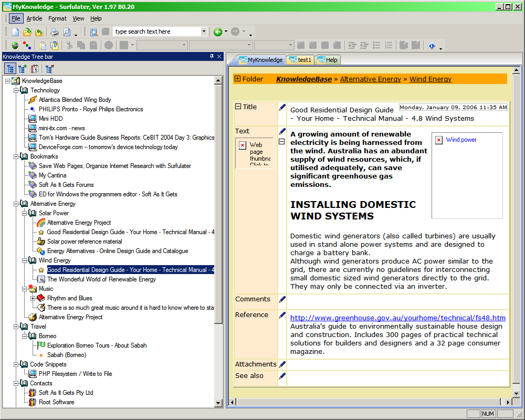Image resolution: width=525 pixels, height=420 pixels.
Task: Toggle the pressed tree view mode button
Action: coord(10,69)
